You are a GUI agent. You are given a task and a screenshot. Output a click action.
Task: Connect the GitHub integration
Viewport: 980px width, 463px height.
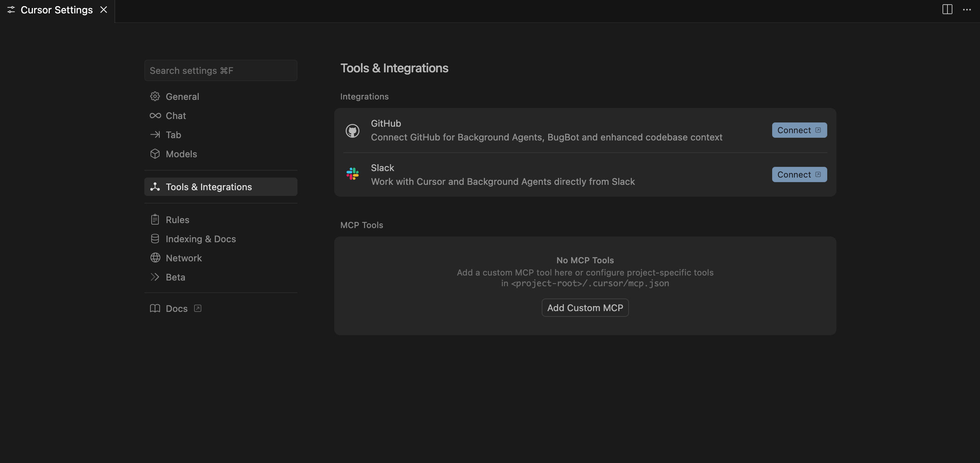[x=799, y=130]
